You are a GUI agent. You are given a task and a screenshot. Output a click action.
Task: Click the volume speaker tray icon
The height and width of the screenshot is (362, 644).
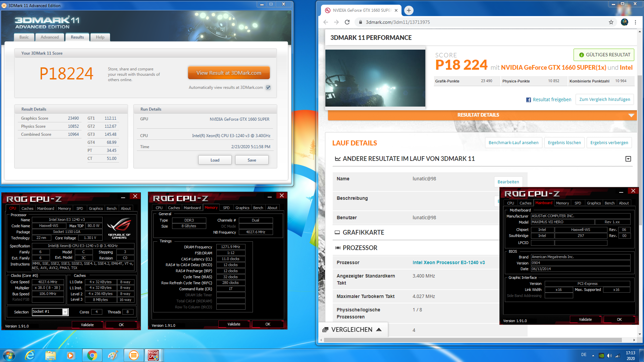pyautogui.click(x=609, y=356)
